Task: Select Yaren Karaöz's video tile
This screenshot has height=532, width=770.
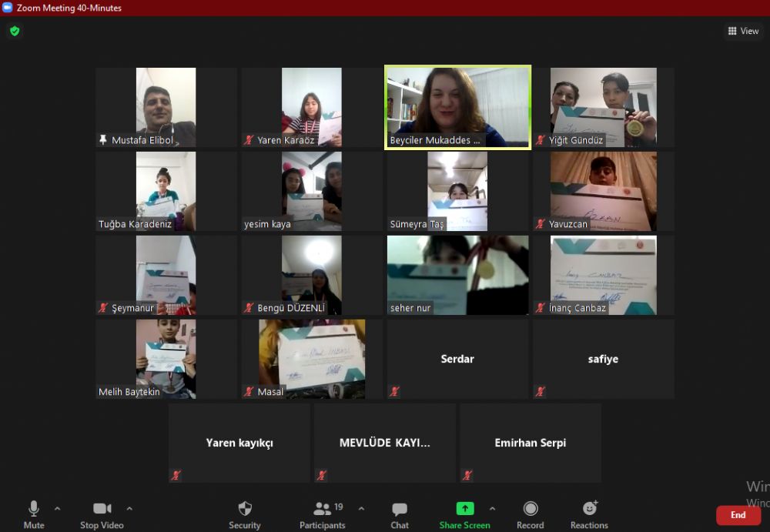Action: [312, 107]
